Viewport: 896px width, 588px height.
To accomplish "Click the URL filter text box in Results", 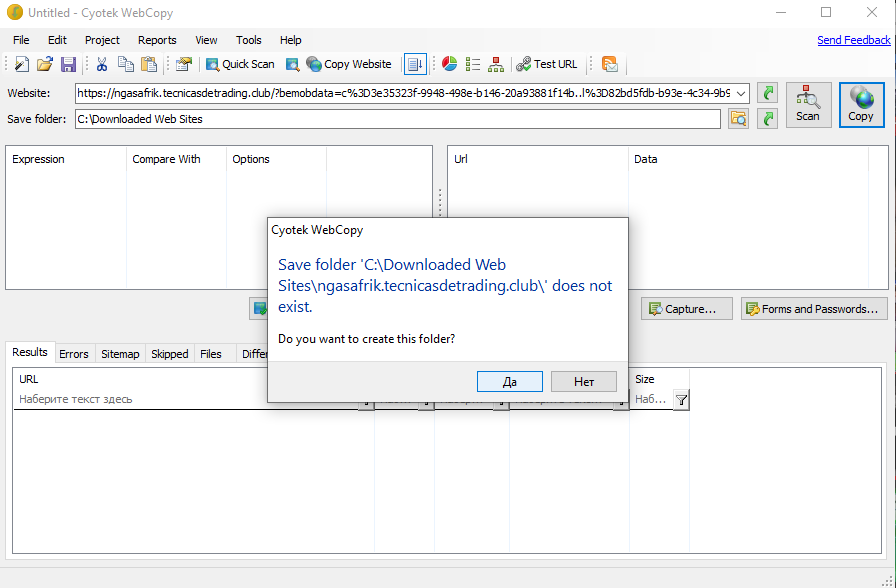I will coord(186,399).
